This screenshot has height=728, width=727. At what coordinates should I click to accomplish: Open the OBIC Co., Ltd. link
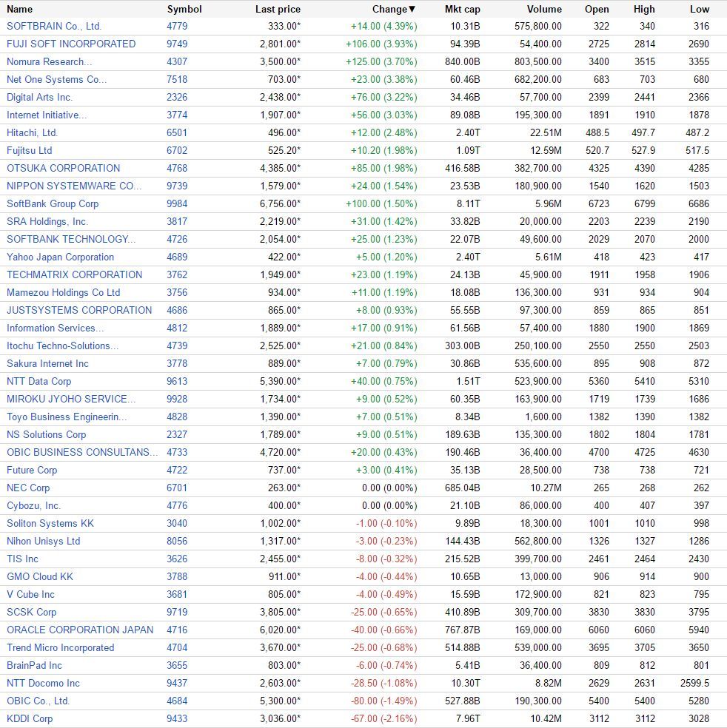coord(38,701)
